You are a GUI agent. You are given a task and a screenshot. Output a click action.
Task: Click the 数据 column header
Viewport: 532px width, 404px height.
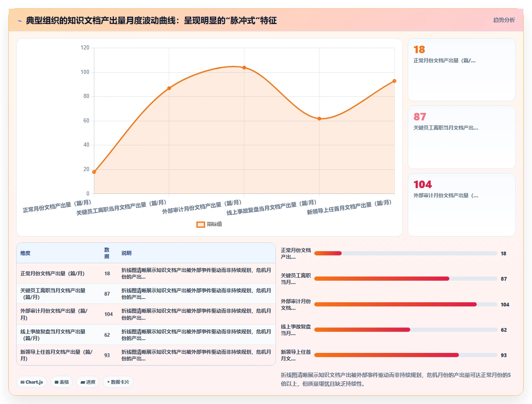click(x=107, y=253)
